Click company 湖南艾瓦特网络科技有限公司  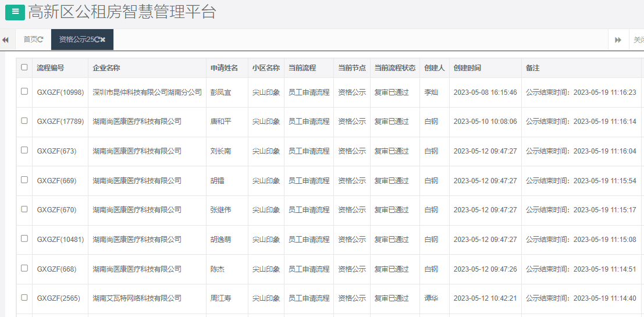coord(137,298)
